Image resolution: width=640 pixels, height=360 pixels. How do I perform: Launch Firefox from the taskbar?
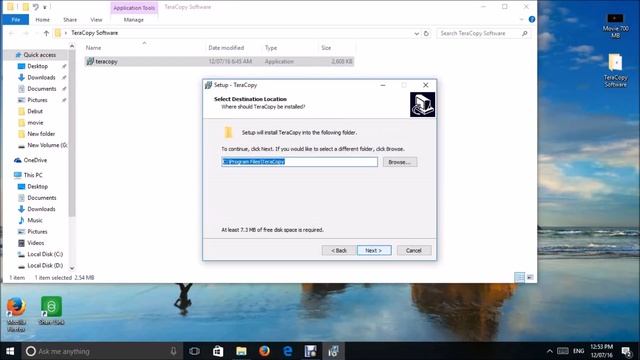(x=264, y=351)
